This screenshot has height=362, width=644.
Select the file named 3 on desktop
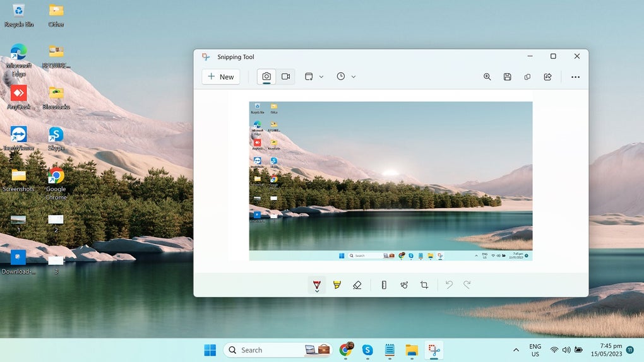(x=56, y=265)
